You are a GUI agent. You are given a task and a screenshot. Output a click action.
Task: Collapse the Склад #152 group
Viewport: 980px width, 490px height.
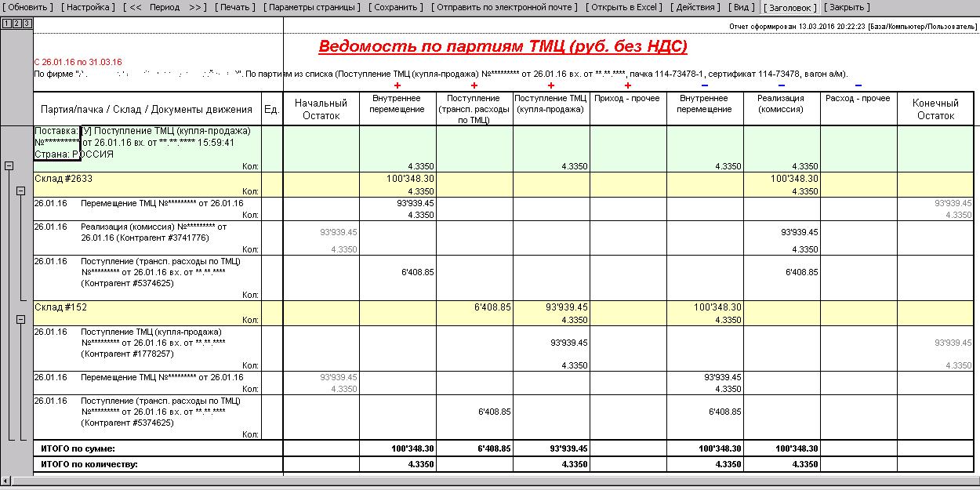(x=20, y=319)
